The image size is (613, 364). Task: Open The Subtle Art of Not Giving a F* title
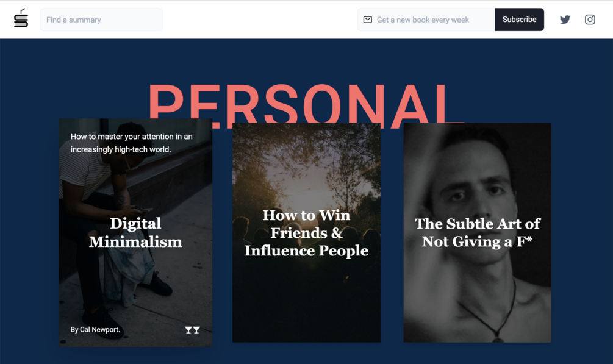click(x=478, y=233)
